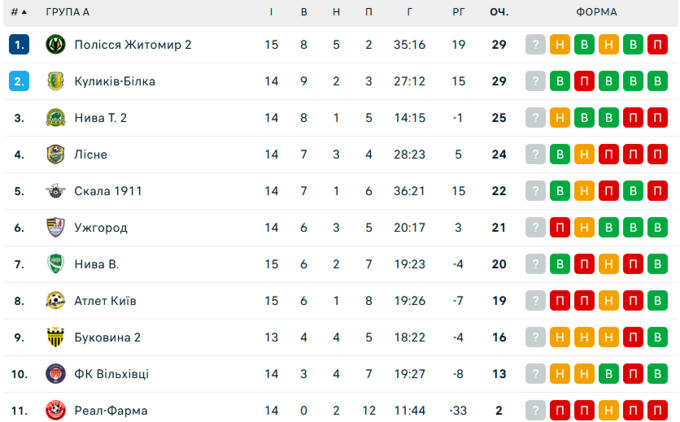Click the Полісся Житомир 2 club crest
The image size is (680, 422).
pyautogui.click(x=55, y=45)
